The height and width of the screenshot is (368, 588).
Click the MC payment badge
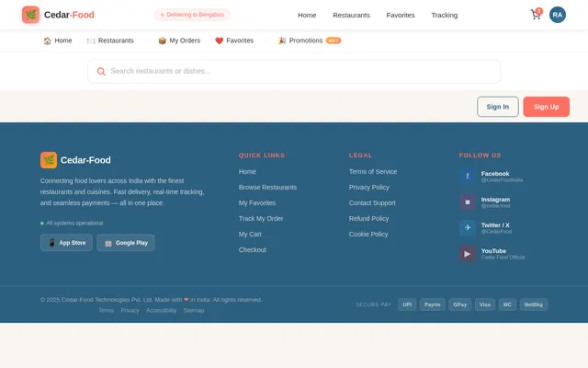pyautogui.click(x=507, y=305)
